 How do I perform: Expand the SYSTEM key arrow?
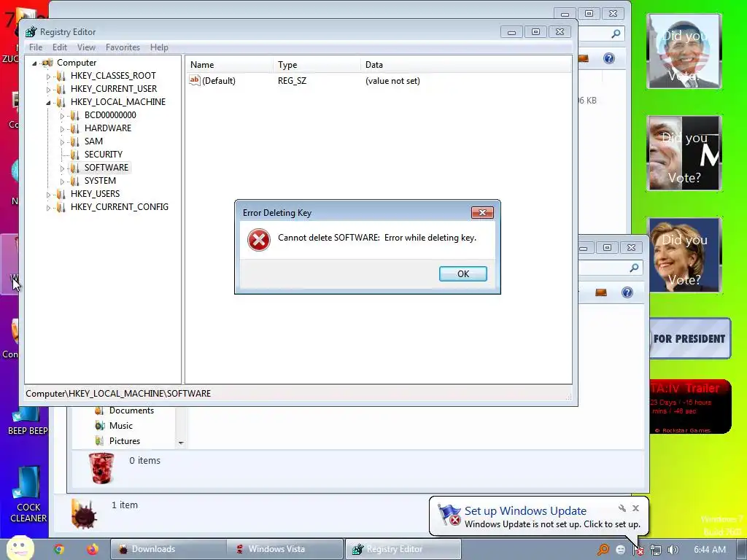pos(62,182)
